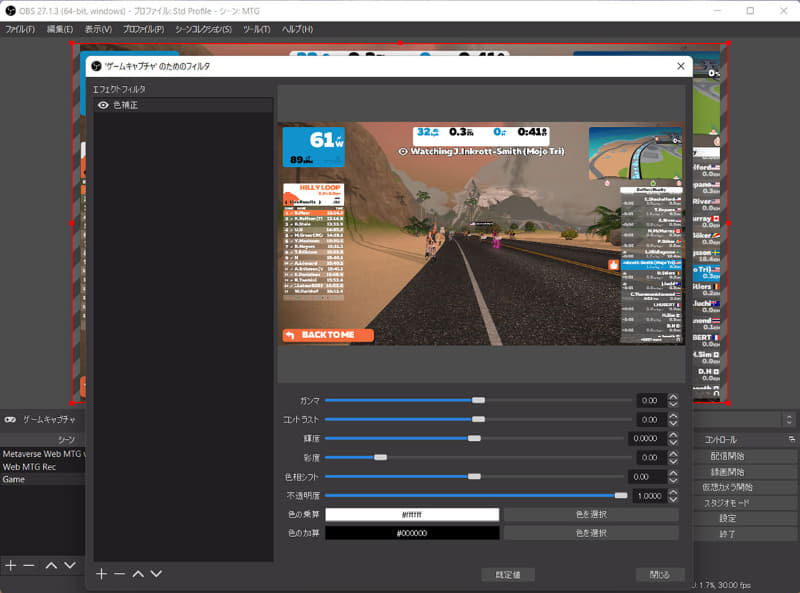The height and width of the screenshot is (593, 800).
Task: Step 彩度 value with spinner arrows
Action: tap(673, 457)
